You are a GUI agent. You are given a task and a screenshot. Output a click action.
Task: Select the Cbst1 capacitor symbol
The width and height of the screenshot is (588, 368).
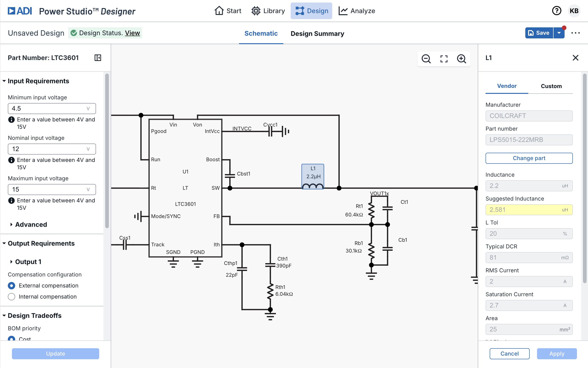pyautogui.click(x=230, y=176)
